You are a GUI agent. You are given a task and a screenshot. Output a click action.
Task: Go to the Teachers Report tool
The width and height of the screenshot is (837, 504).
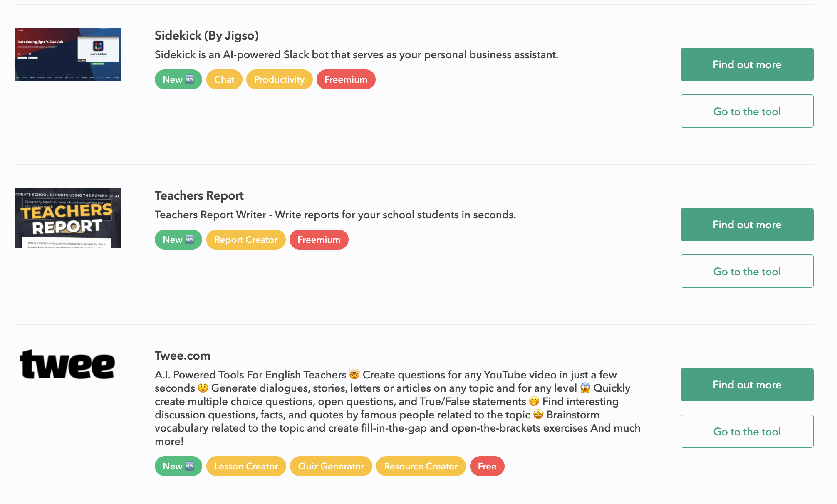coord(747,271)
